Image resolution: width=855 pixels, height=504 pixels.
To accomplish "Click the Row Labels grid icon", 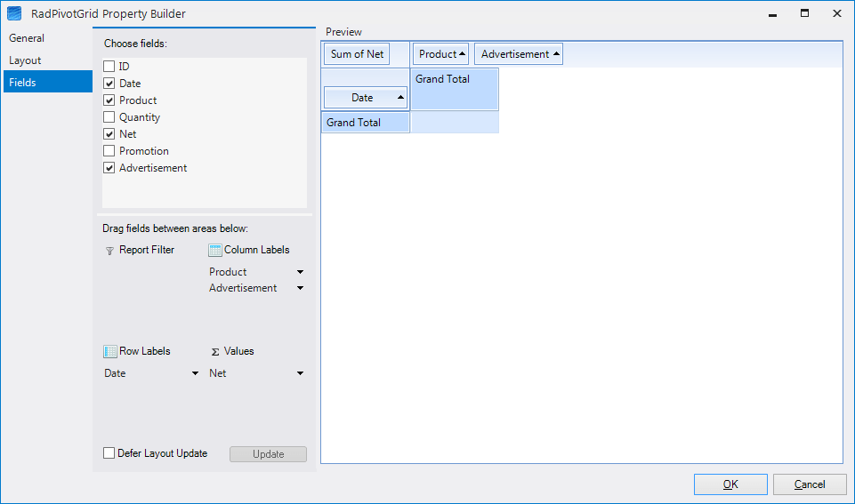I will [110, 351].
